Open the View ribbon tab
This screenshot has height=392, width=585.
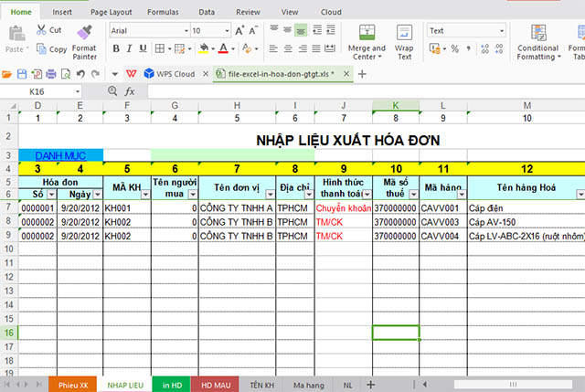pyautogui.click(x=290, y=12)
